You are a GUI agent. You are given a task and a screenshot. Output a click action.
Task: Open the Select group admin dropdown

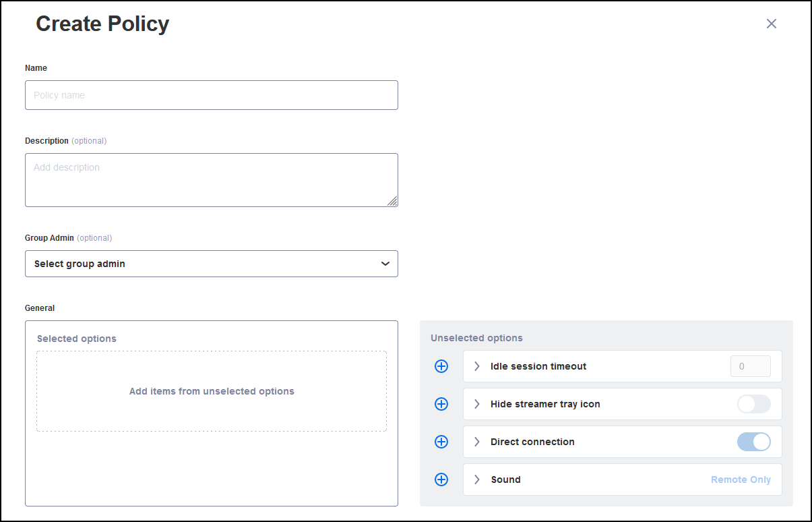point(212,264)
